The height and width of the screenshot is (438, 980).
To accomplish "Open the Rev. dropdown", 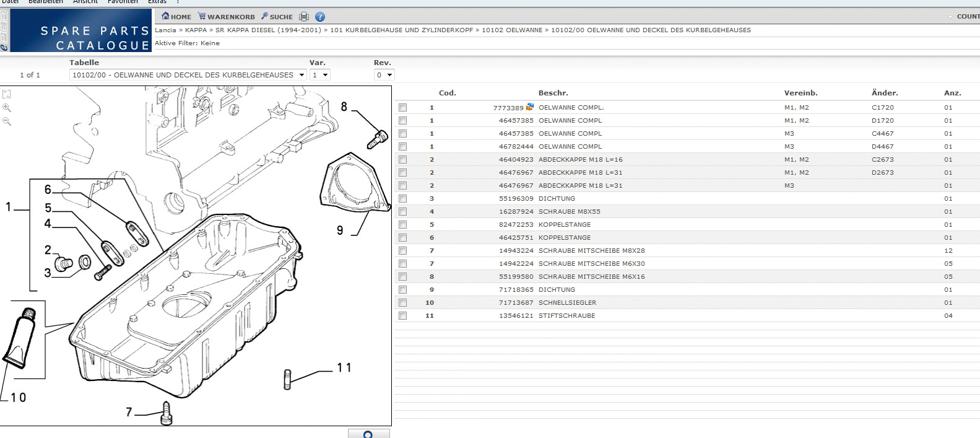I will click(384, 75).
